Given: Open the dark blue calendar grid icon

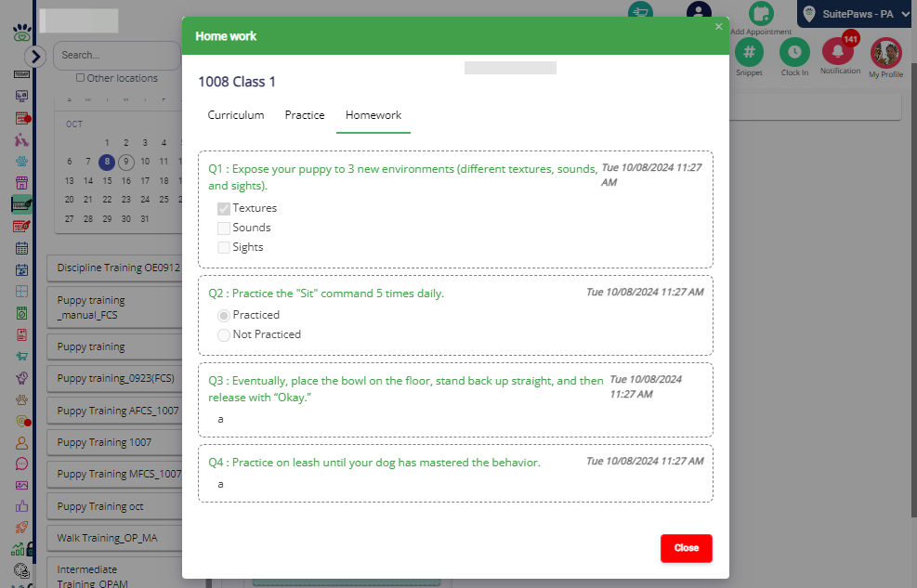Looking at the screenshot, I should 21,248.
